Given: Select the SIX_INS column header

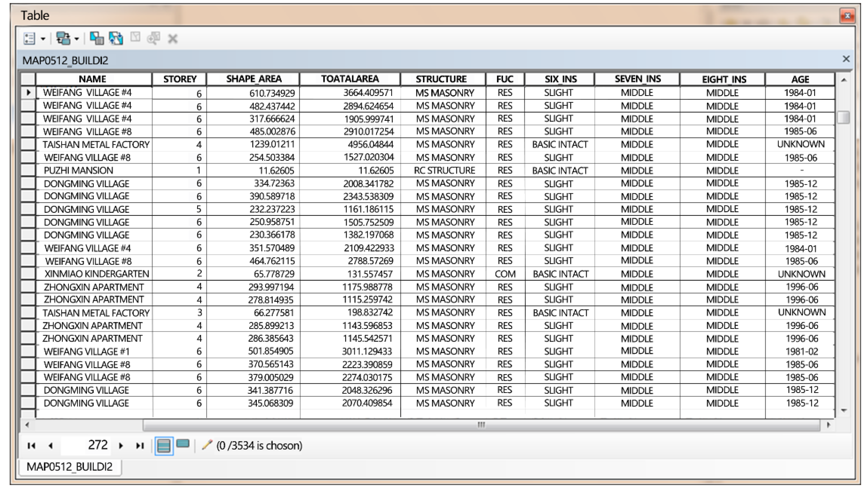Looking at the screenshot, I should click(x=559, y=79).
